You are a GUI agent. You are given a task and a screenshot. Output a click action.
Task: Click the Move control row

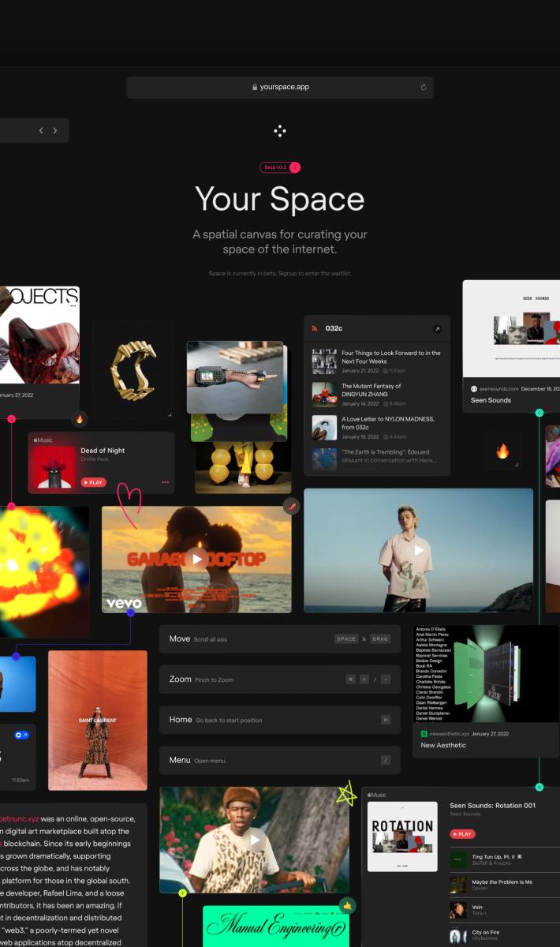click(x=280, y=639)
